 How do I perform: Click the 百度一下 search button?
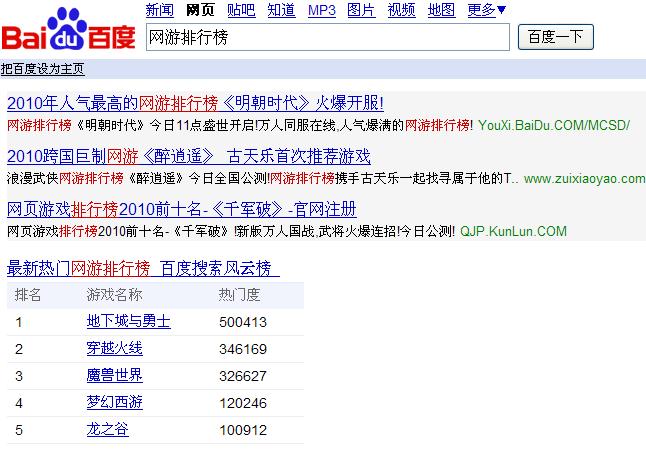[x=555, y=37]
